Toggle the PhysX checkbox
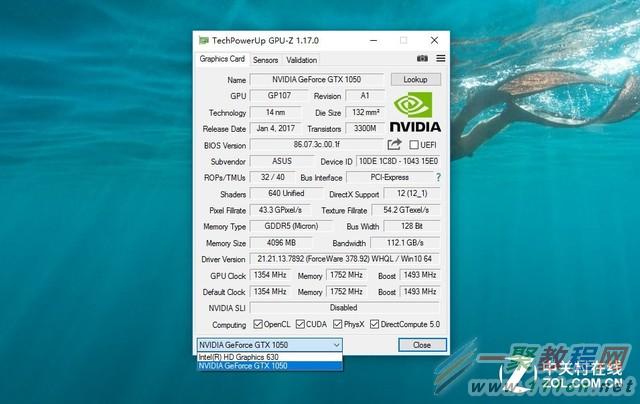The width and height of the screenshot is (640, 404). (337, 324)
